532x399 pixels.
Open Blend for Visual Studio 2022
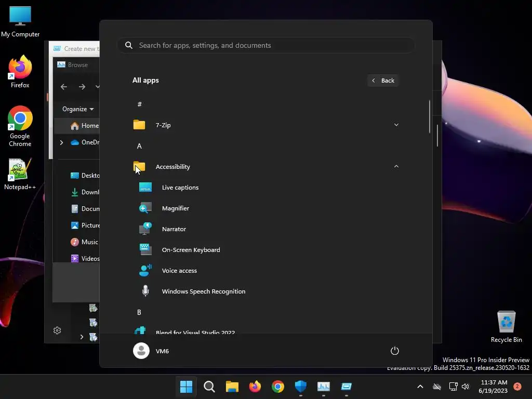[195, 332]
